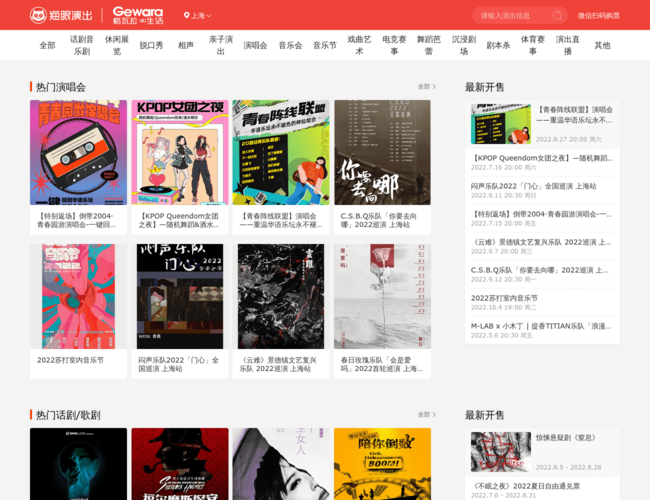Expand 全部 for 热门话剧/歌剧 section
Viewport: 650px width, 500px height.
click(x=426, y=415)
